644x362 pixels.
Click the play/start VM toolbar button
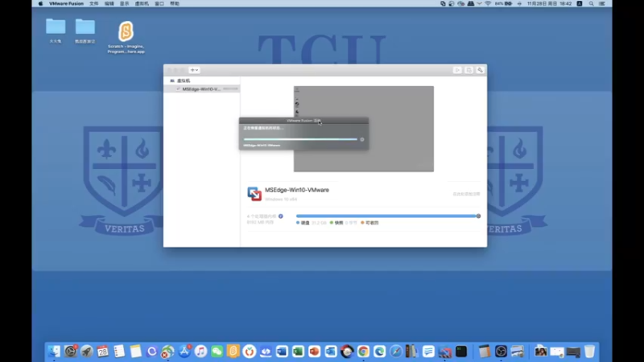coord(457,70)
